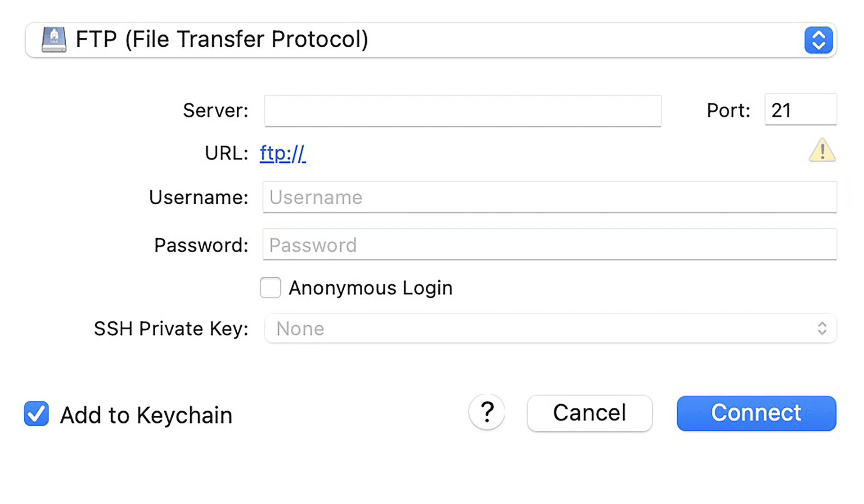Click the Connect button
The image size is (864, 504).
(x=756, y=413)
